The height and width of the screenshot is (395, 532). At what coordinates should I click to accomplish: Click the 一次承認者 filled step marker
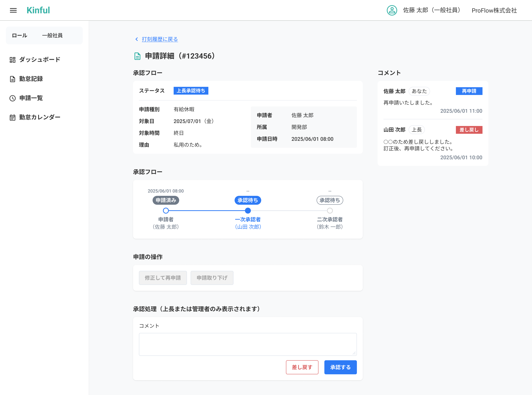[x=248, y=211]
